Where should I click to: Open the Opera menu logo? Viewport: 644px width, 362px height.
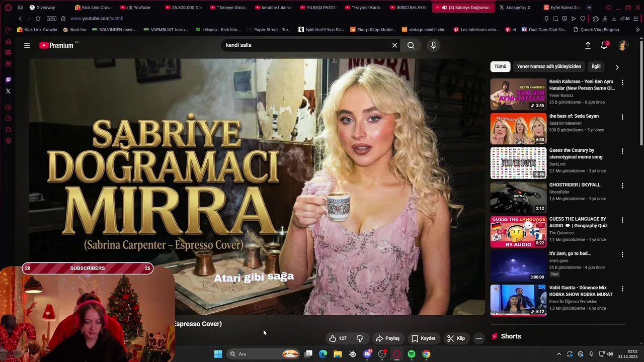coord(8,8)
